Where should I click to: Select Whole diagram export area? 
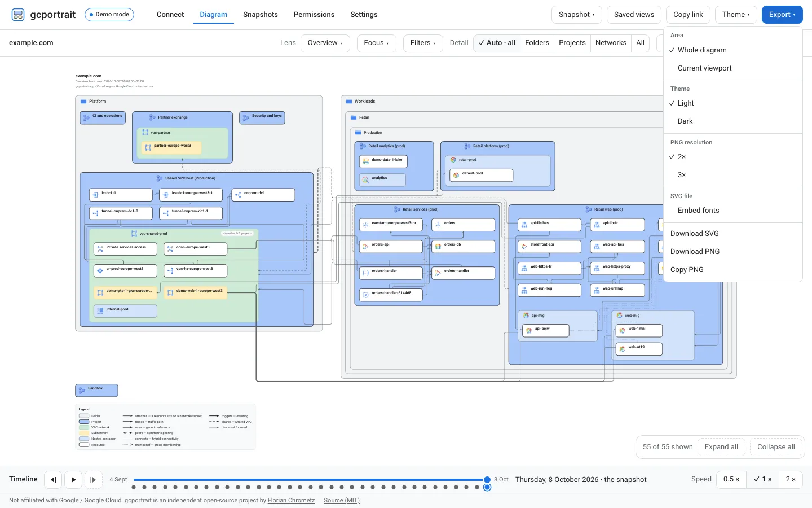click(x=733, y=50)
